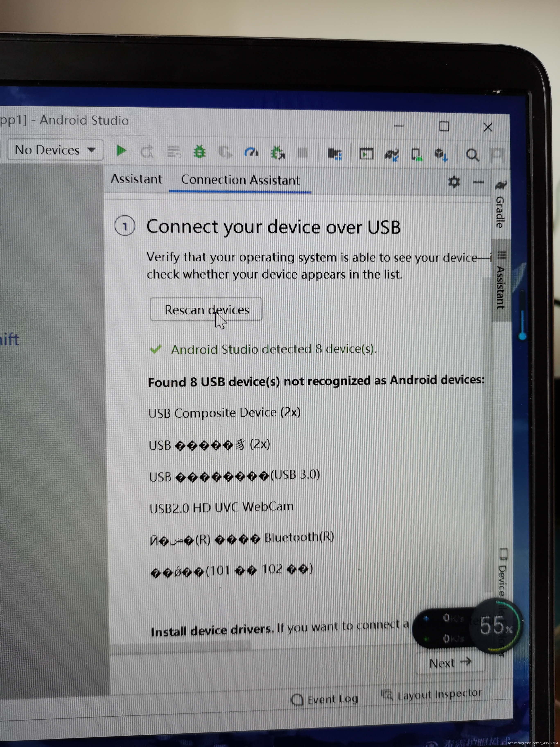
Task: Click Run with Coverage icon
Action: coord(225,153)
